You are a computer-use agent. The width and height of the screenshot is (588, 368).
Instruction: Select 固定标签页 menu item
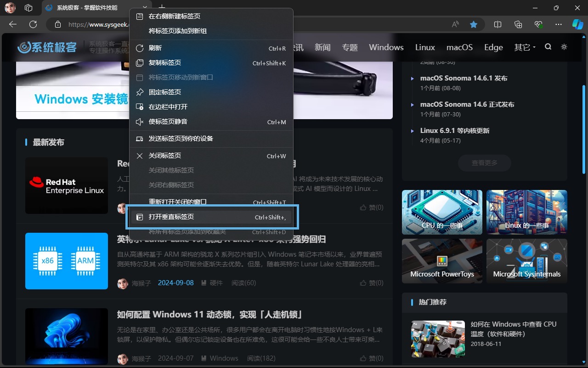[x=211, y=92]
